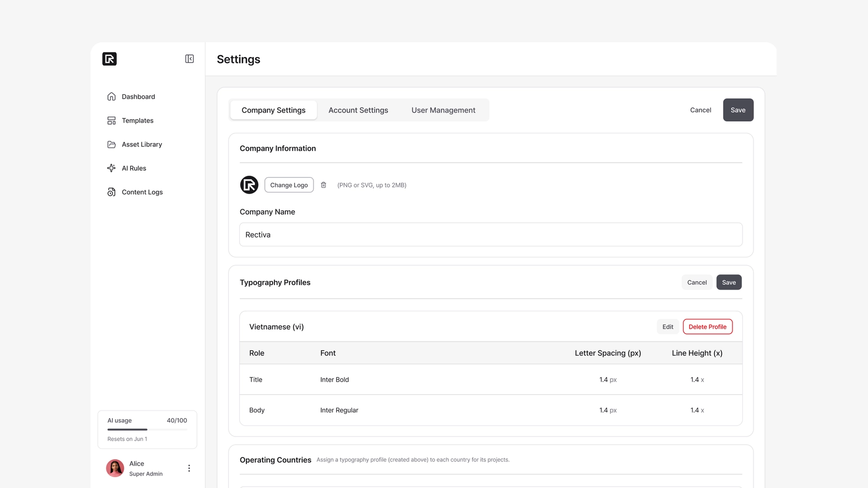
Task: Cancel settings changes at the top
Action: [700, 110]
